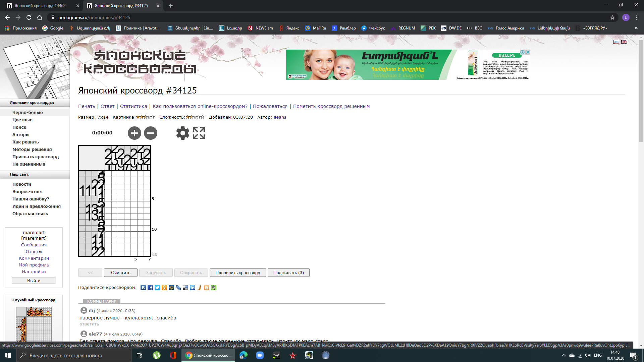Click the random crossword thumbnail
644x362 pixels.
click(34, 324)
